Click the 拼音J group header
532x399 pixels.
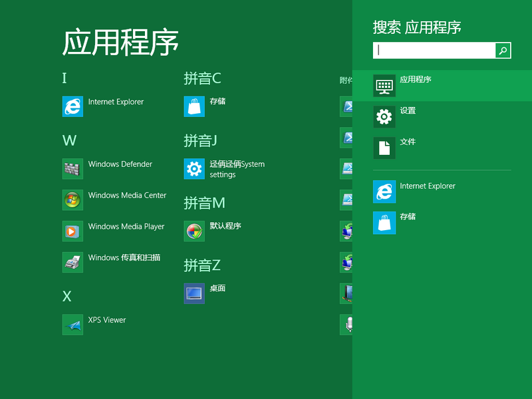201,140
